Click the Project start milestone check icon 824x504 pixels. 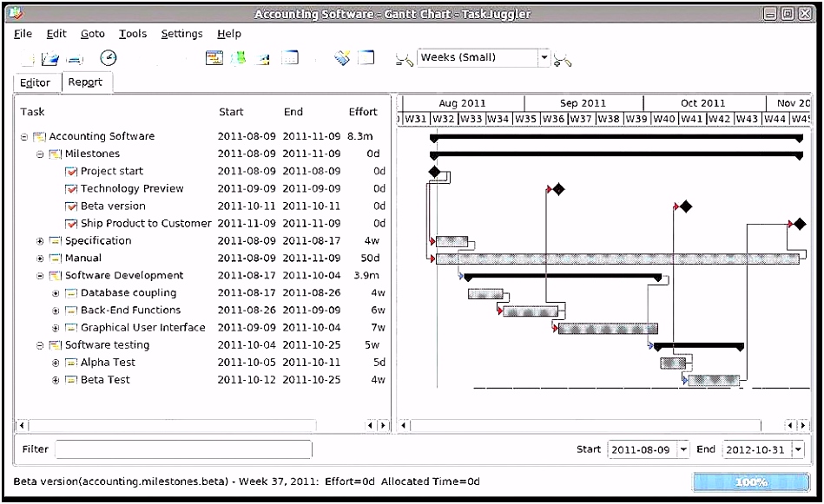tap(71, 172)
